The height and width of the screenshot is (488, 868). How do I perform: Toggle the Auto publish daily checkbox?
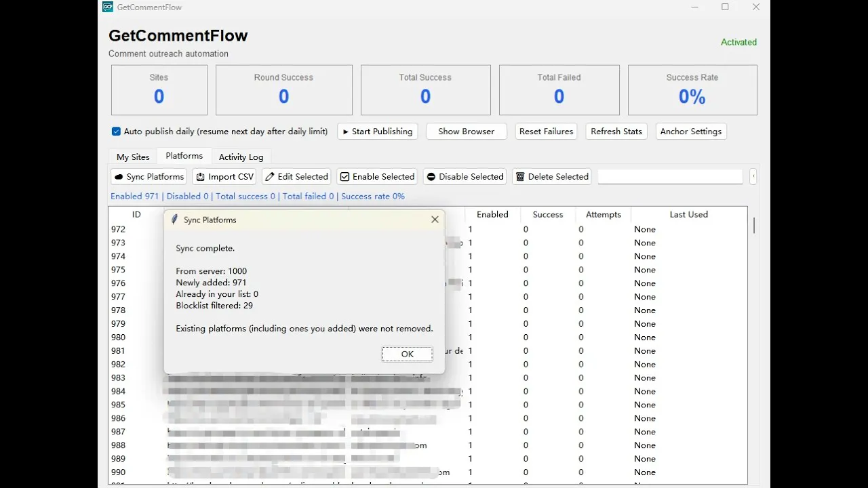pyautogui.click(x=117, y=131)
